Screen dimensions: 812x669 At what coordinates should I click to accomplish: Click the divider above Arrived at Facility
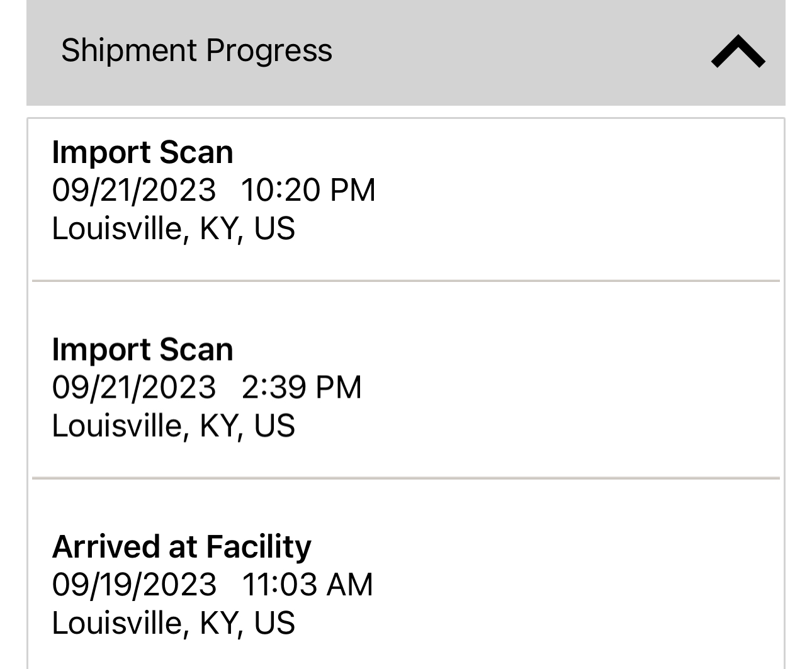click(406, 478)
